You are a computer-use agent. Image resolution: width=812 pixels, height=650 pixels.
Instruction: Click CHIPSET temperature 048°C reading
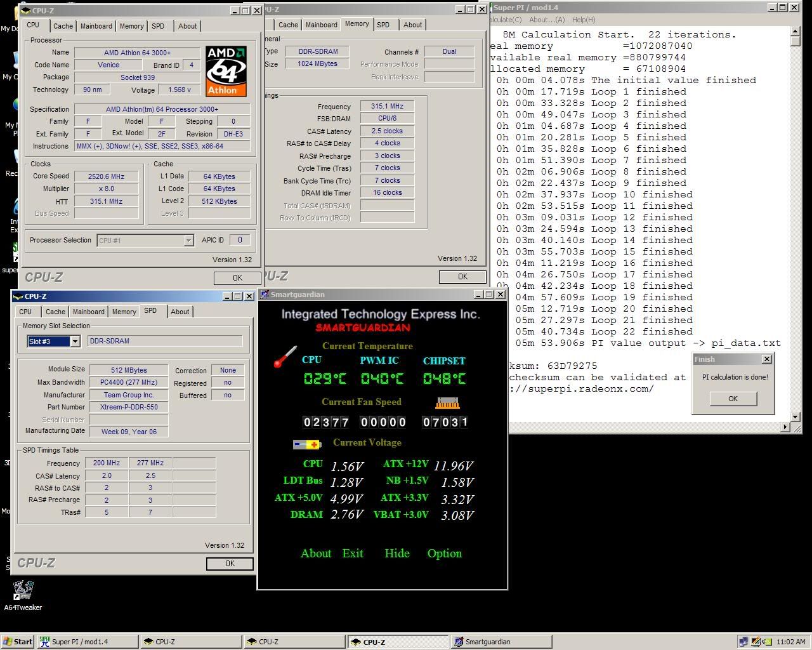(x=444, y=379)
